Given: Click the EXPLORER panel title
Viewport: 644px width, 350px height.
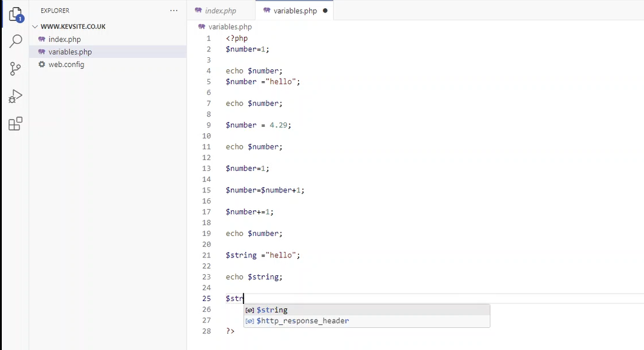Looking at the screenshot, I should [55, 11].
